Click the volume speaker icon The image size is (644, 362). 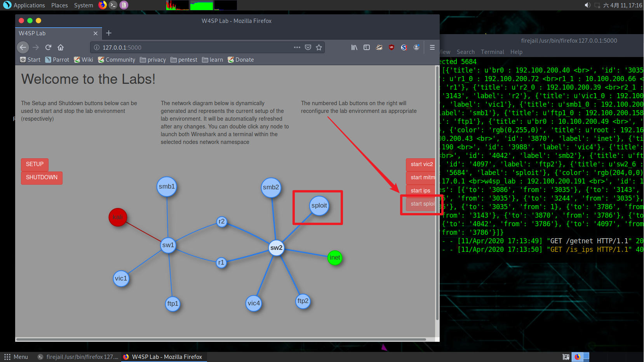(587, 5)
